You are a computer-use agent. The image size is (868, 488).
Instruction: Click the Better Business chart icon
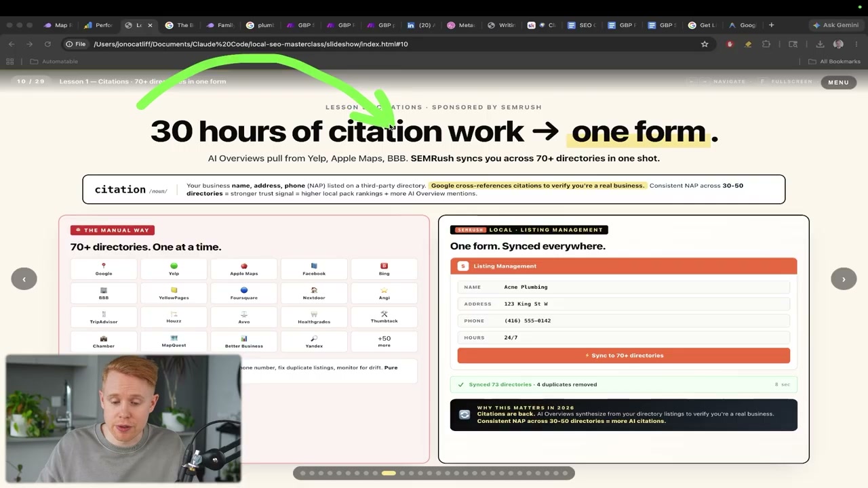tap(244, 338)
